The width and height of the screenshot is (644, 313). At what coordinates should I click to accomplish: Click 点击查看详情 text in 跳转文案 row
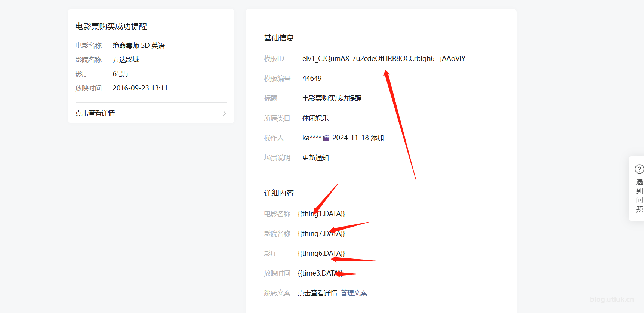pyautogui.click(x=317, y=293)
